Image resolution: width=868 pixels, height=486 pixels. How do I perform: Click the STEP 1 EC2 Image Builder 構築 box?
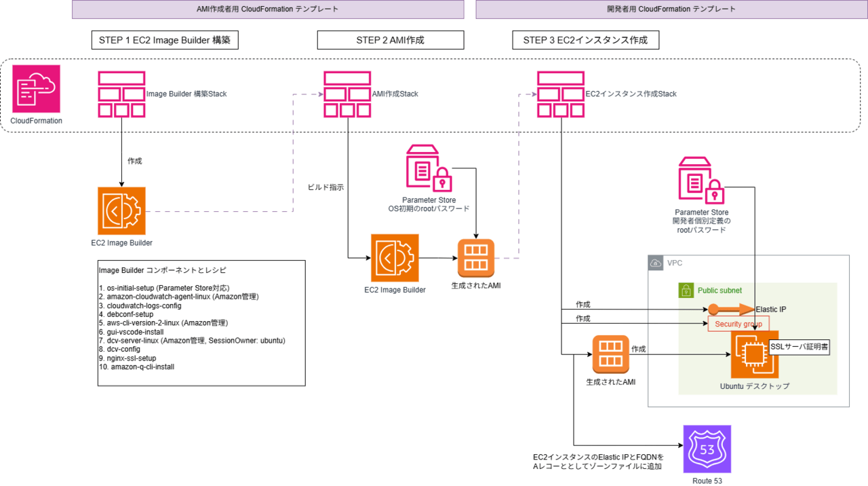165,40
